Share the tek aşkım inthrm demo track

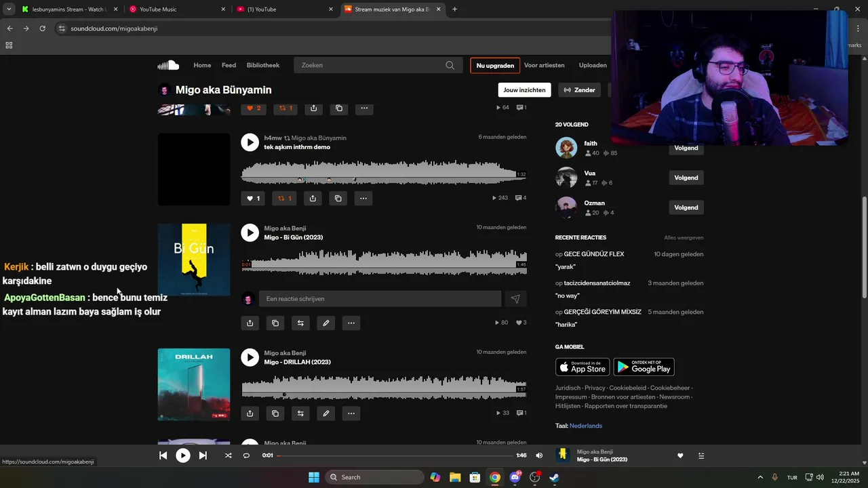[x=313, y=199]
